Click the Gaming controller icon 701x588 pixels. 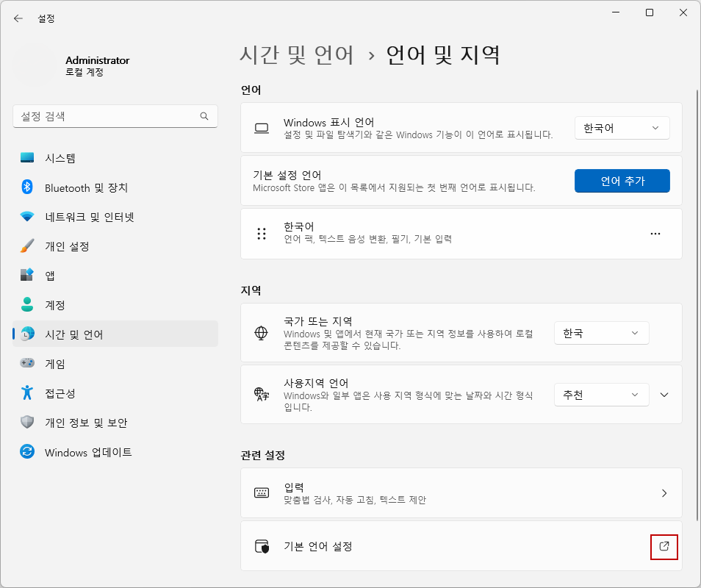point(27,362)
